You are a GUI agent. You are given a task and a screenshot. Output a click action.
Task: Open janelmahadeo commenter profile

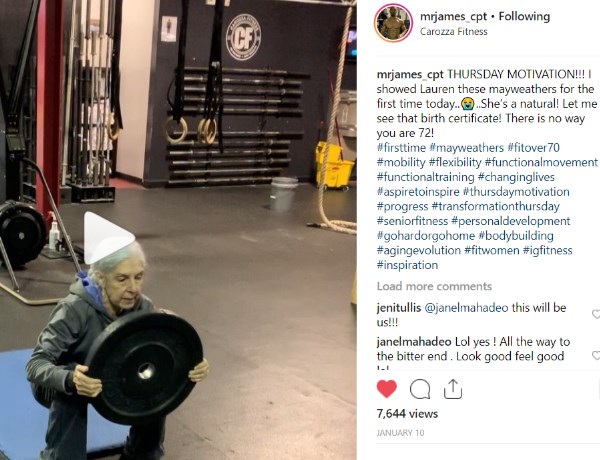click(x=414, y=342)
